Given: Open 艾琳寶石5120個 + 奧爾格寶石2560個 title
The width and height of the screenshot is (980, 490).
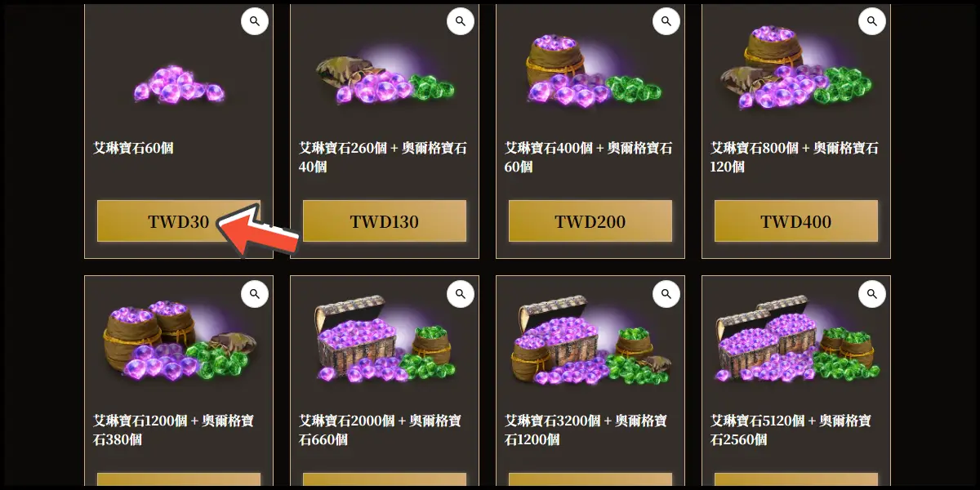Looking at the screenshot, I should 791,430.
